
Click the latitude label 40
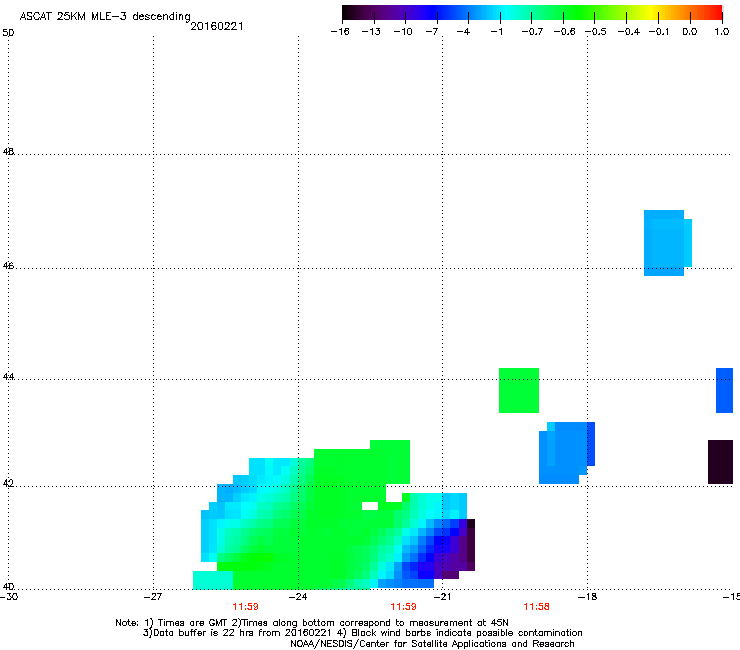tap(8, 587)
